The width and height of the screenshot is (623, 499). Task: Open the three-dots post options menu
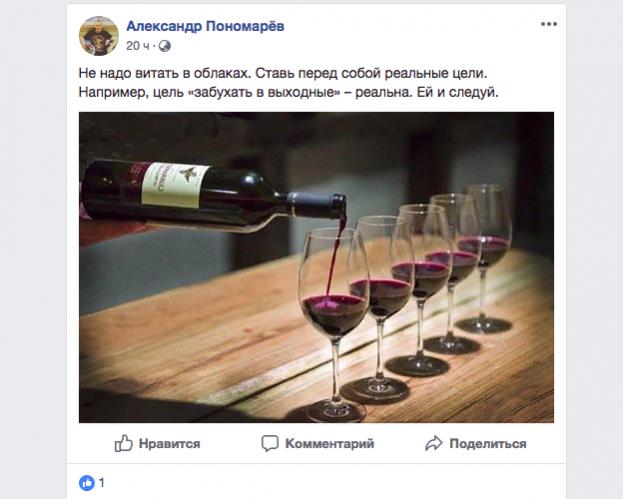coord(549,24)
